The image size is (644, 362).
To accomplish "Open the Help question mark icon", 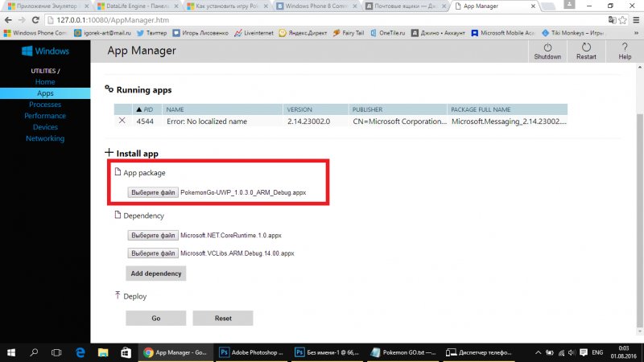I will point(625,47).
